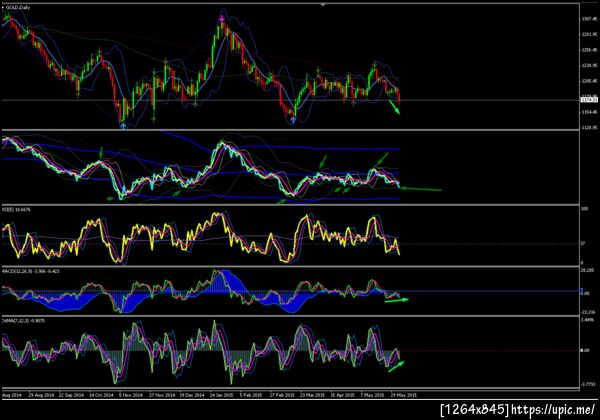Click the '29 May 2015' date label
Image resolution: width=600 pixels, height=420 pixels.
click(403, 395)
